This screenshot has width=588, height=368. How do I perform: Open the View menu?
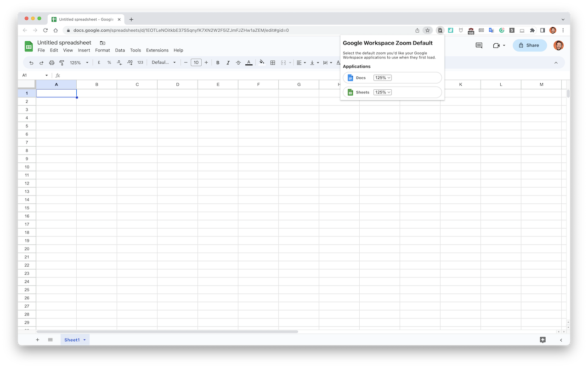pyautogui.click(x=68, y=50)
